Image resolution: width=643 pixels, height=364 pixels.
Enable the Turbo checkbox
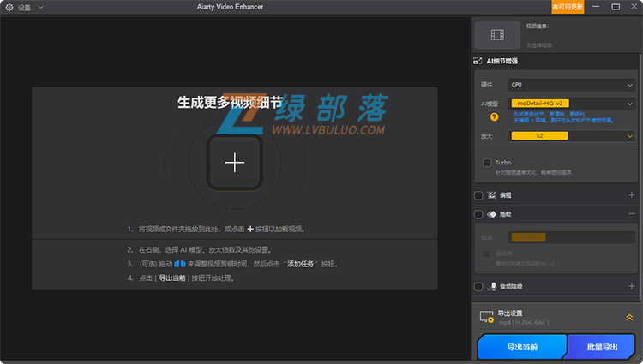[487, 163]
